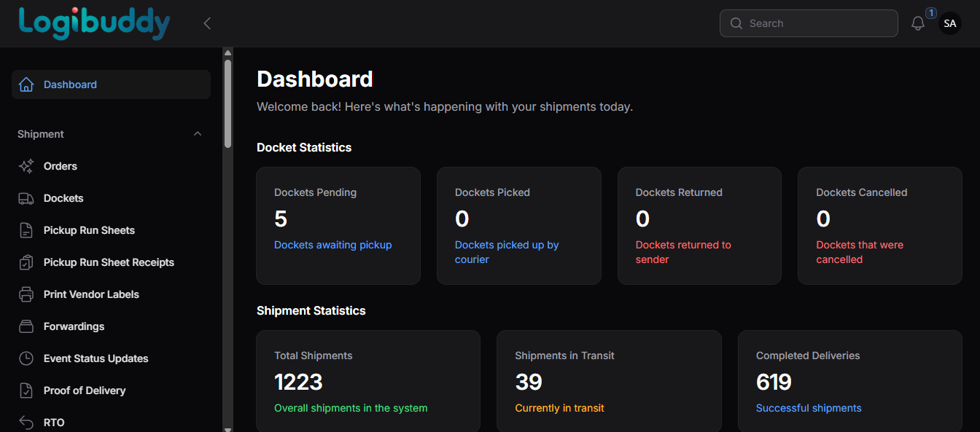Open notifications via the bell icon
The height and width of the screenshot is (432, 980).
(917, 23)
